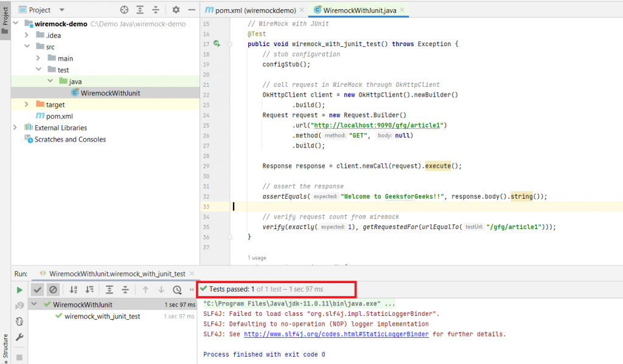The image size is (623, 364).
Task: Open the Project view dropdown
Action: [63, 10]
